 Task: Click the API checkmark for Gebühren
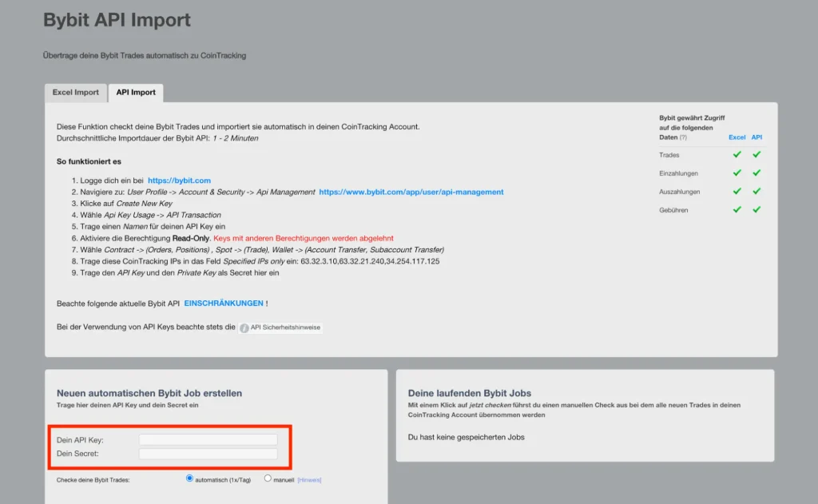(756, 210)
